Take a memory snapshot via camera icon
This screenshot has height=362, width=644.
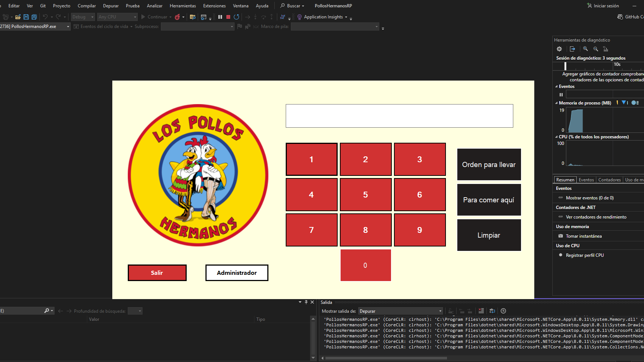point(561,236)
